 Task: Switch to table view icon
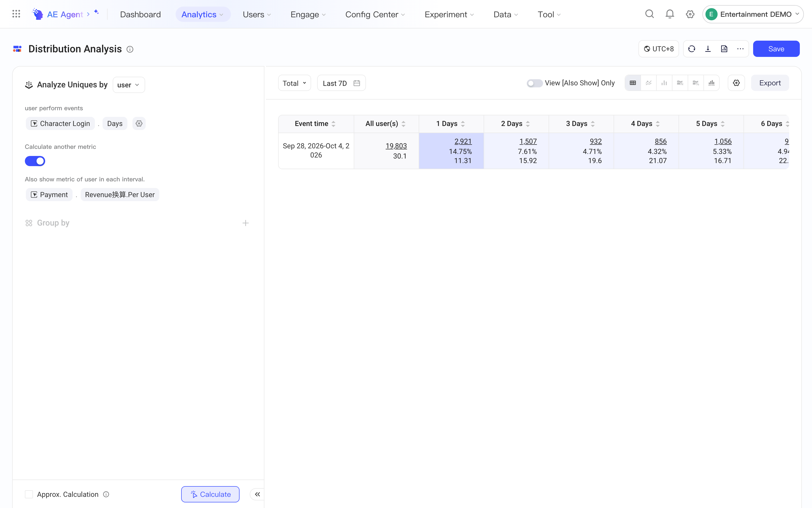pos(633,83)
